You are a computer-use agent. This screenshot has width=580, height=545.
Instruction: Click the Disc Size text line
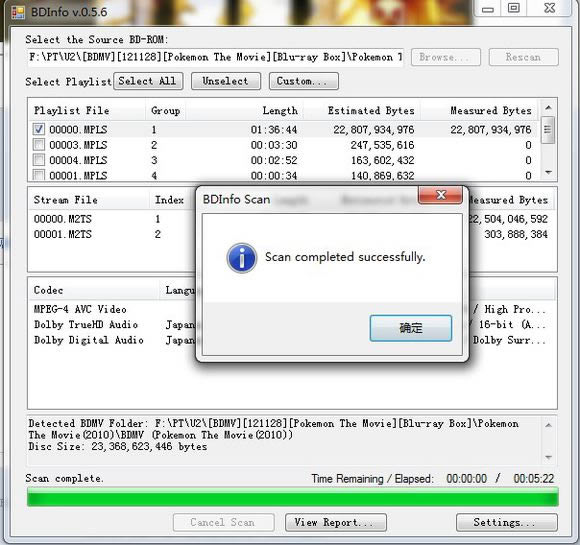[x=118, y=447]
